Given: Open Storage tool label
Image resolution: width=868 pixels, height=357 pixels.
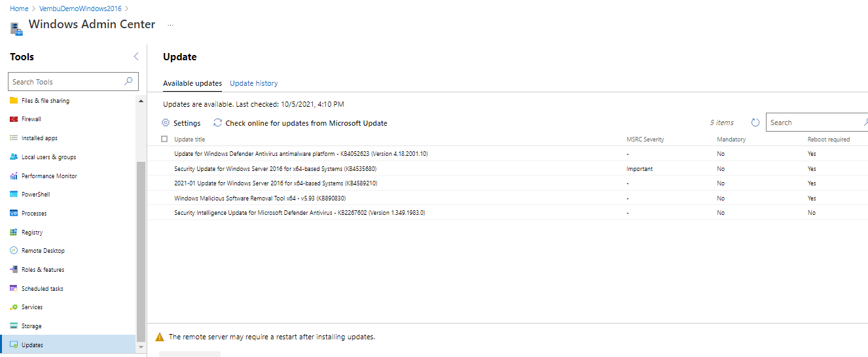Looking at the screenshot, I should (x=31, y=326).
